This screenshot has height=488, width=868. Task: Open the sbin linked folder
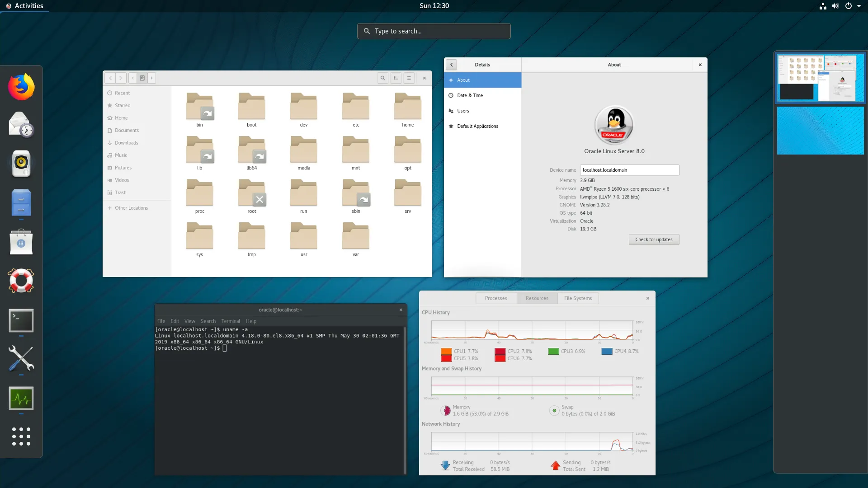click(x=356, y=196)
